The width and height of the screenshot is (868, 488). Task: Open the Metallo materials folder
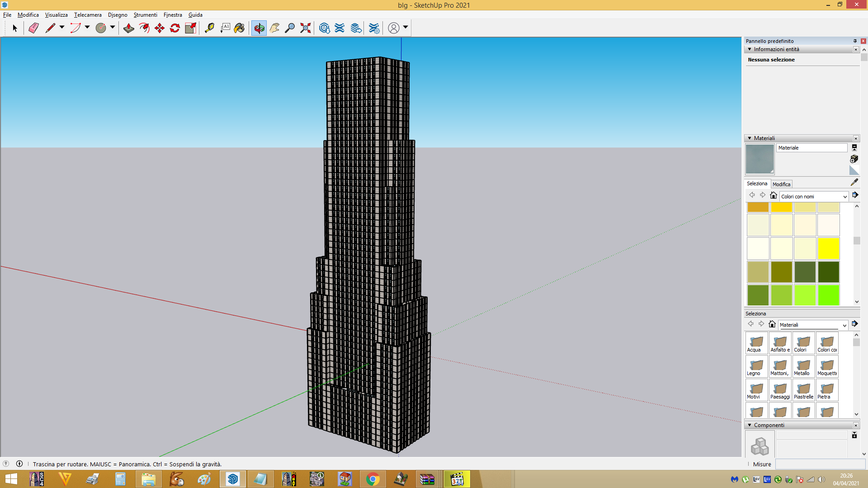point(803,366)
